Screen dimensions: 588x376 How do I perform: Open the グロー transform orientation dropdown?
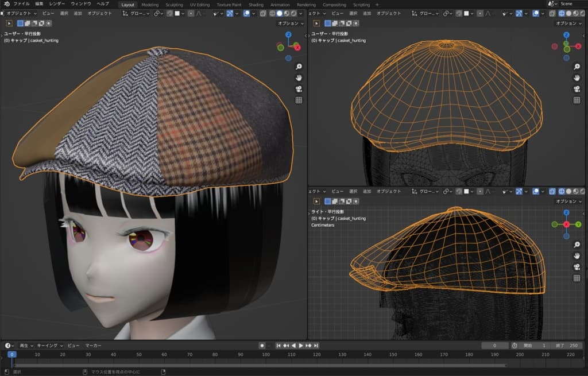pos(137,13)
